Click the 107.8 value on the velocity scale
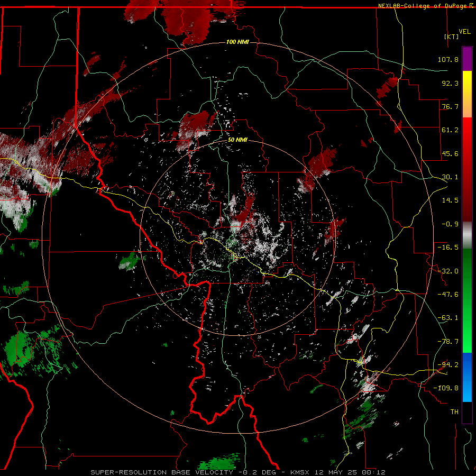Viewport: 476px width, 476px height. coord(448,59)
